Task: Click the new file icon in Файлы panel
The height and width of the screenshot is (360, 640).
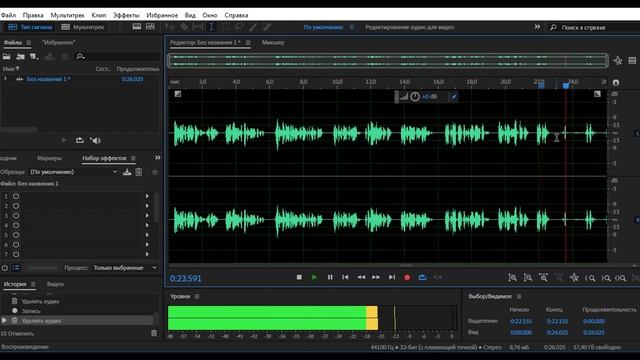Action: 34,56
